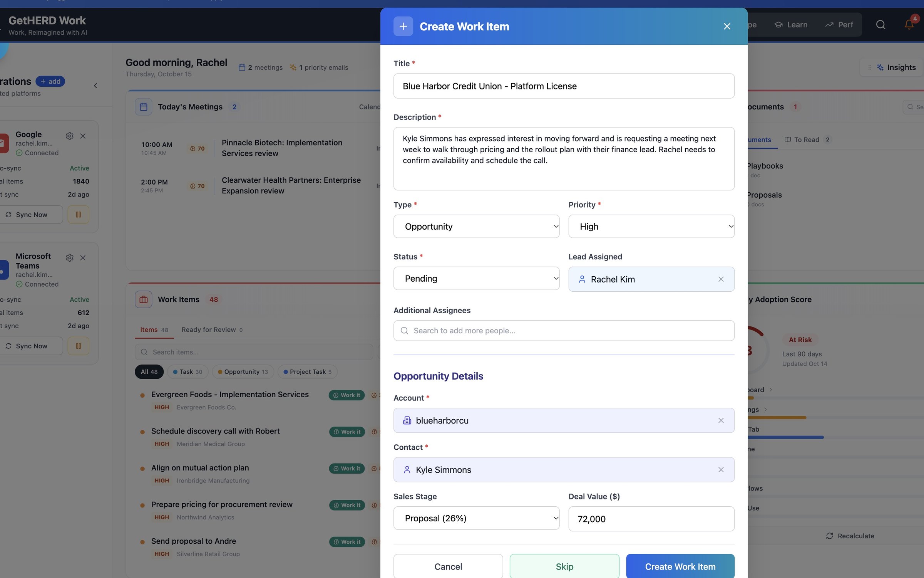The image size is (924, 578).
Task: Open notifications bell with 4 alerts
Action: point(909,24)
